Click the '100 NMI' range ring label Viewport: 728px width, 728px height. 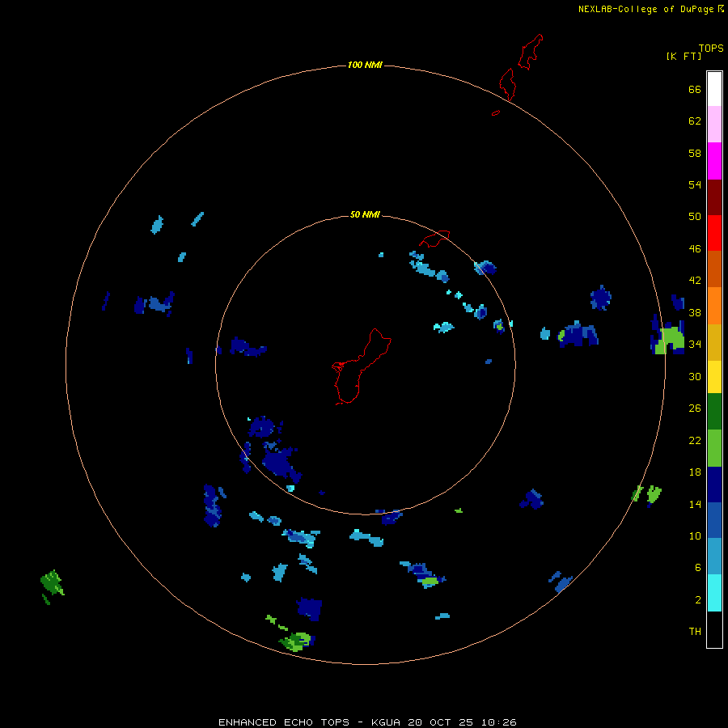(x=365, y=65)
